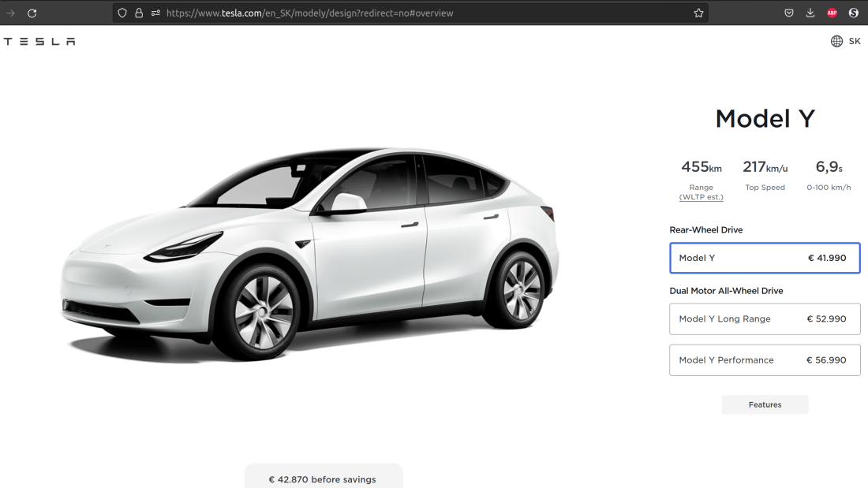Click the € 42.870 before savings pill

click(324, 476)
